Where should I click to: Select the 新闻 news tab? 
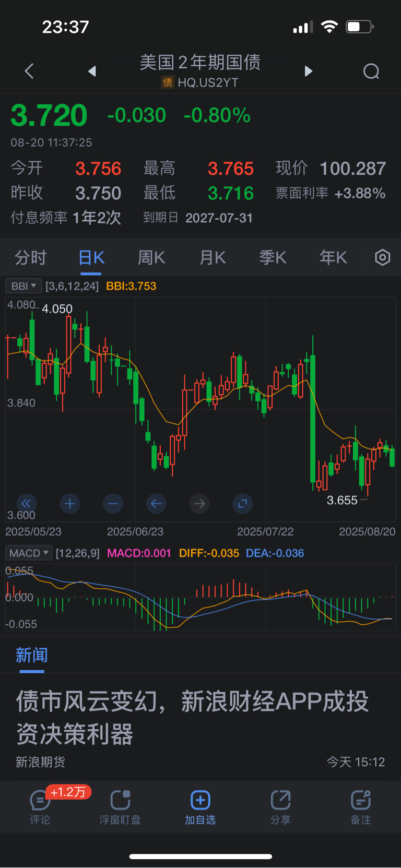coord(32,655)
